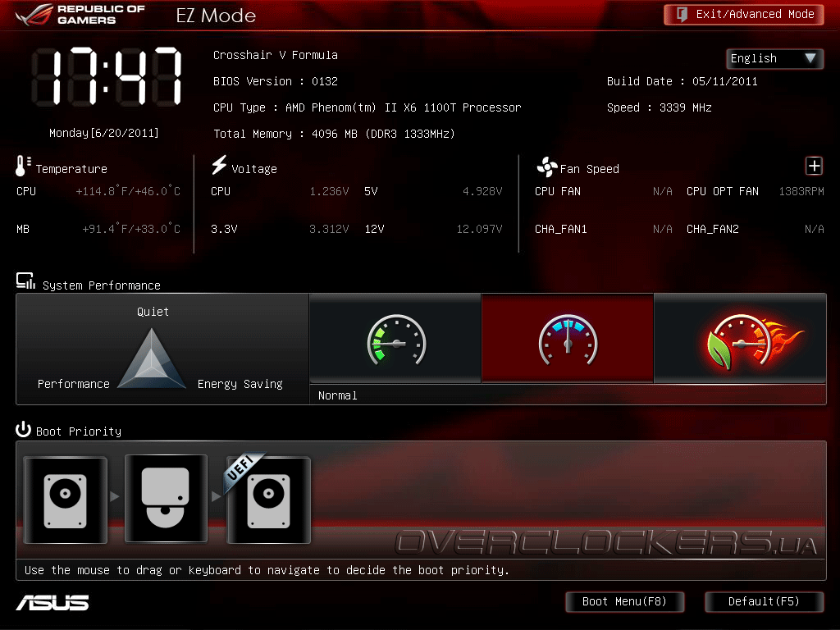Click the Exit/Advanced Mode button
This screenshot has height=630, width=840.
743,15
